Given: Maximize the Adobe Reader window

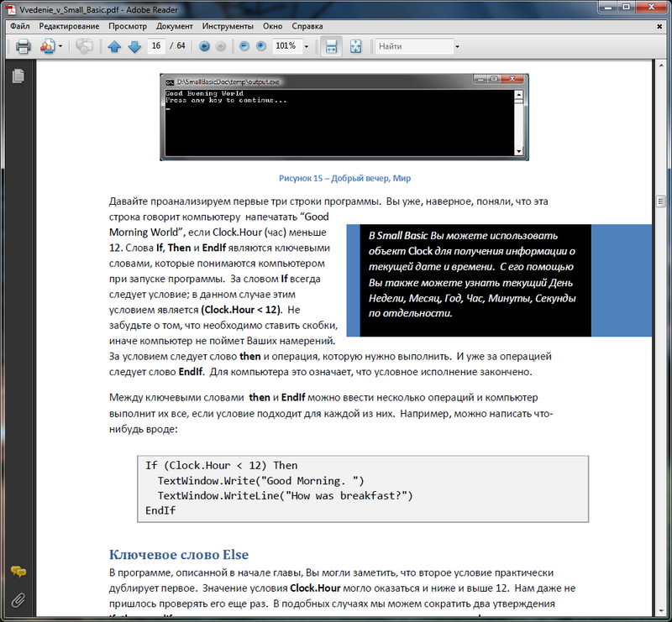Looking at the screenshot, I should tap(626, 8).
